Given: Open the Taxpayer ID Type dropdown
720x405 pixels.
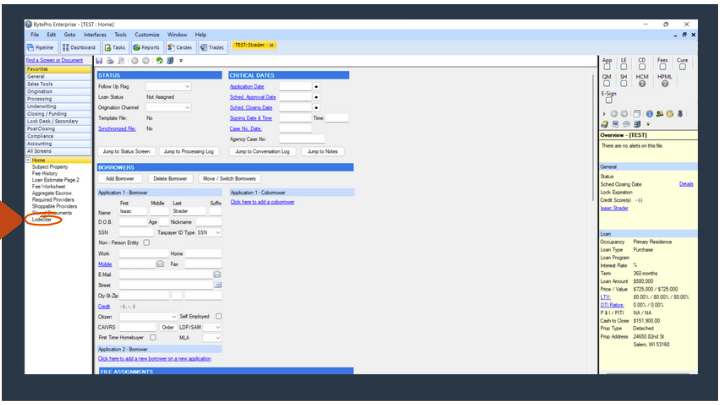Looking at the screenshot, I should 209,233.
